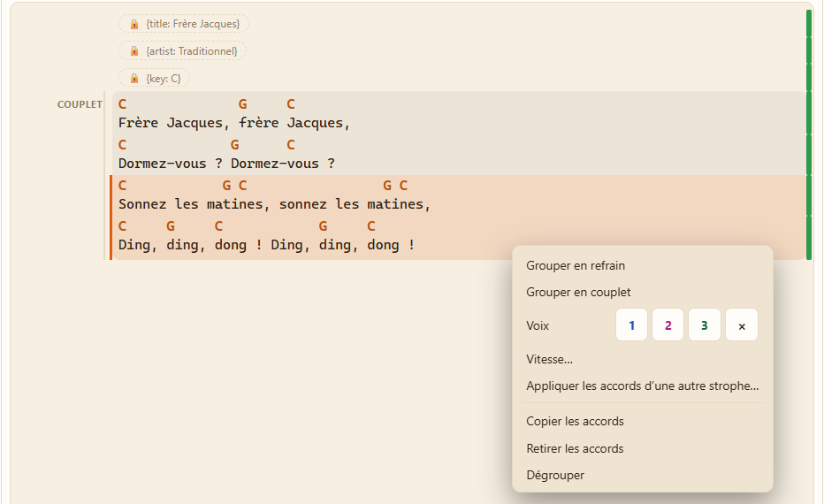Click the Voix label in the context menu
The width and height of the screenshot is (824, 504).
pyautogui.click(x=538, y=326)
